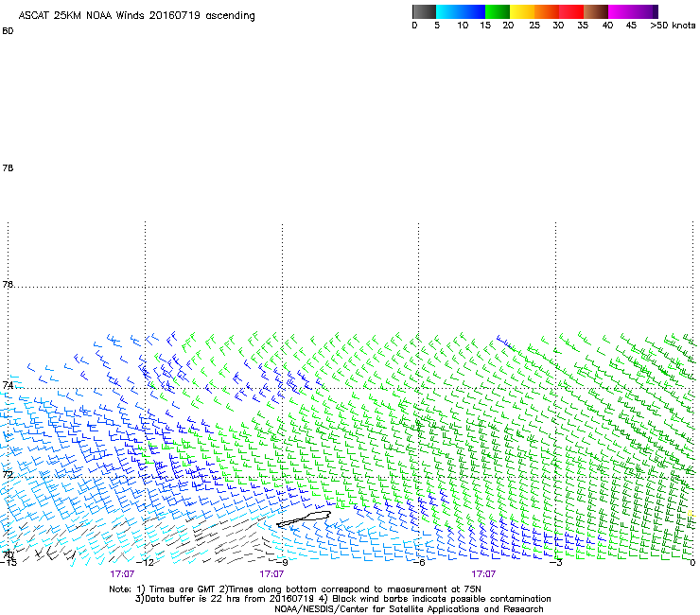
Task: Click the NOAA/NESDIS Center for Satellite Applications credit
Action: (x=409, y=609)
